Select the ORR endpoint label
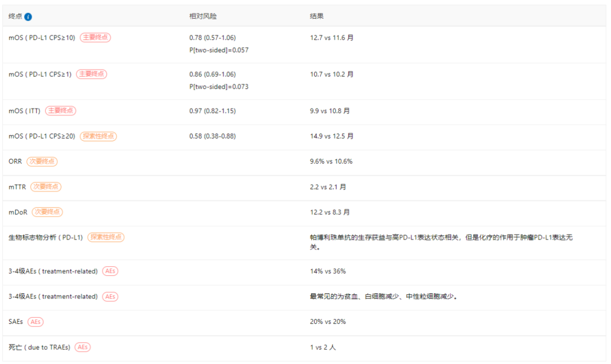 click(15, 162)
